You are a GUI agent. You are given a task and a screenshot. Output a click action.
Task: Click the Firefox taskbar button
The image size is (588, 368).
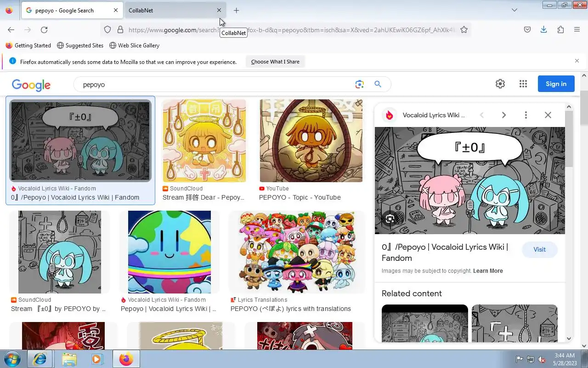[x=126, y=359]
